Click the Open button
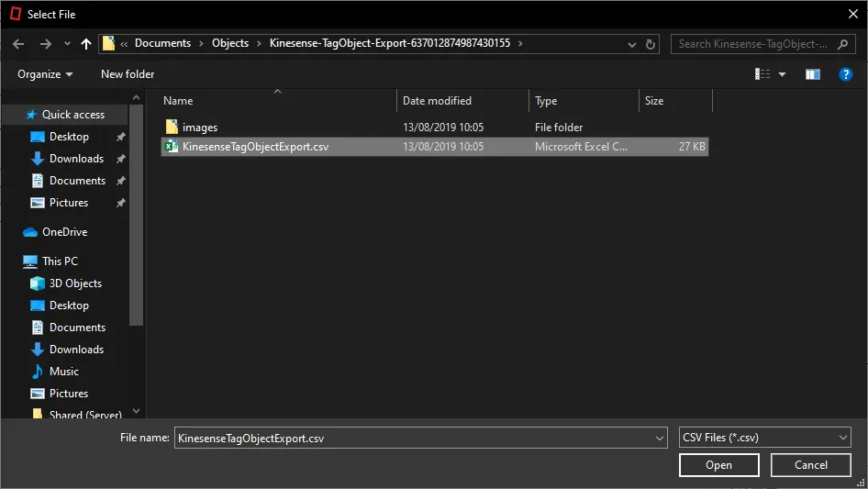Image resolution: width=868 pixels, height=489 pixels. [x=719, y=465]
